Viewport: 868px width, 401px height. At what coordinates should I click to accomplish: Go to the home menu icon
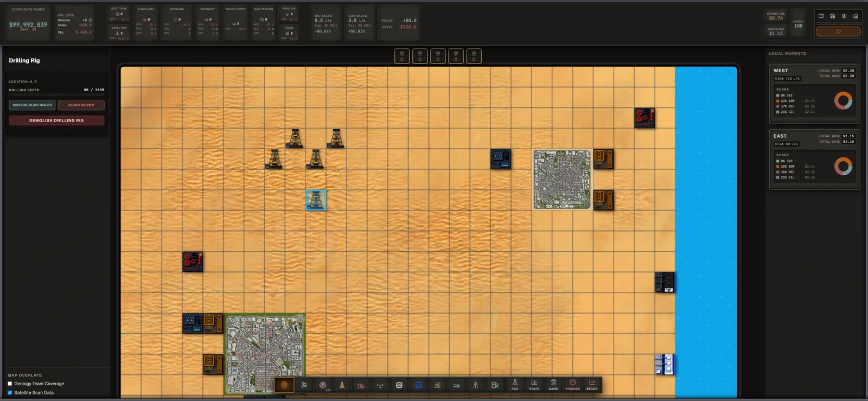tap(856, 16)
